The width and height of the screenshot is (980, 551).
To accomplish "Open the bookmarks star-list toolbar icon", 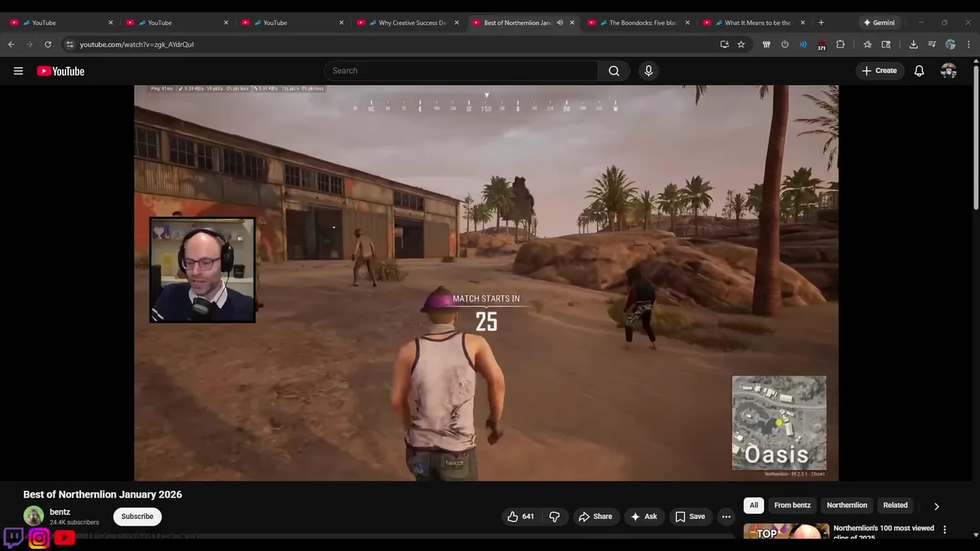I will (x=867, y=44).
